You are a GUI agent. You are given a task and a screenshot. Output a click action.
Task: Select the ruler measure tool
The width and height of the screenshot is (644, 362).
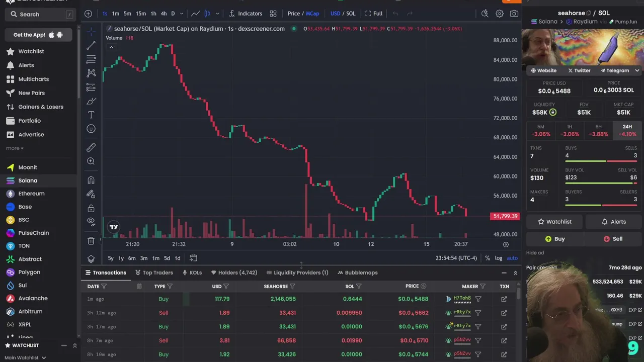(x=91, y=147)
